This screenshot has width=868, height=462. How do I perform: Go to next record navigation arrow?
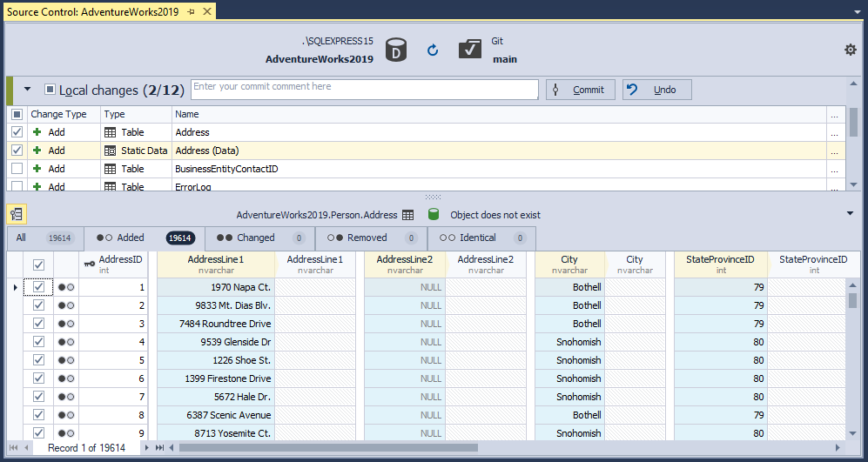pyautogui.click(x=146, y=447)
